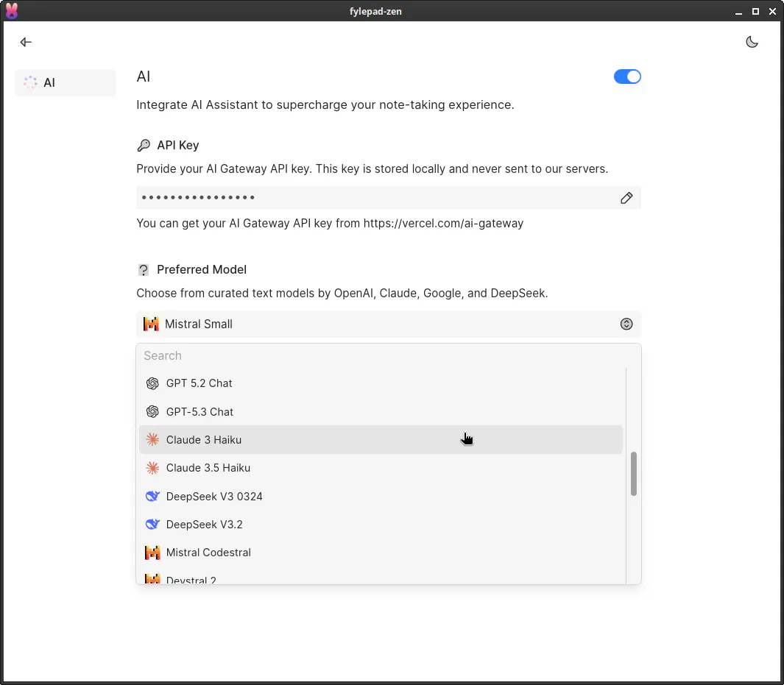Click the model list scrollbar thumb
Viewport: 784px width, 685px height.
633,474
